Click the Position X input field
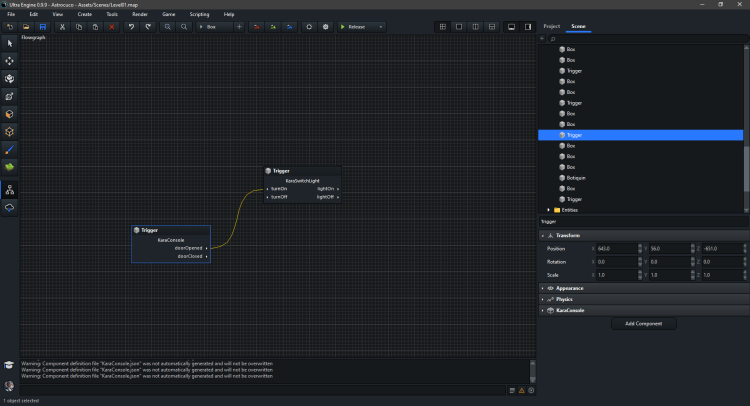750x406 pixels. 618,248
